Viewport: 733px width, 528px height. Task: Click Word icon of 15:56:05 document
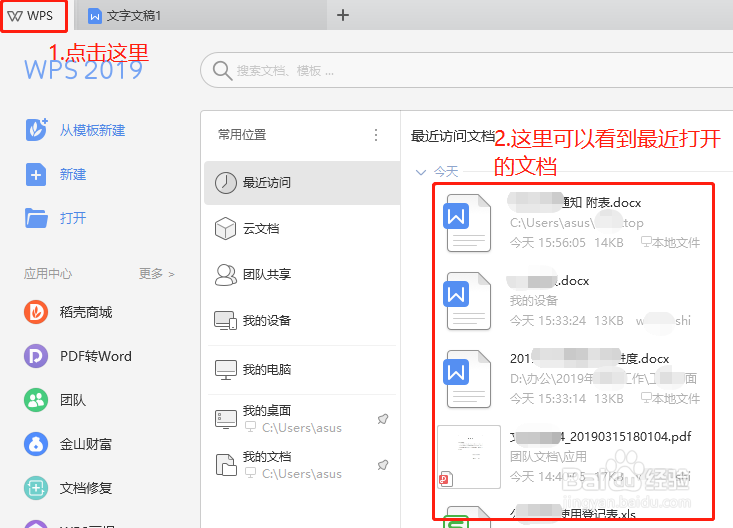(467, 223)
